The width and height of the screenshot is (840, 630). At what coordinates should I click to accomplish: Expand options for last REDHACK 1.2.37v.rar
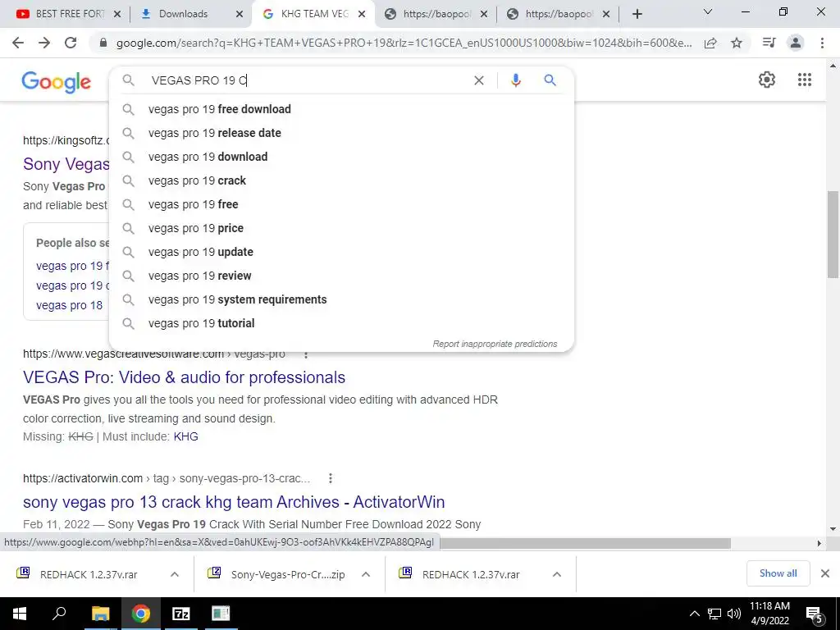coord(557,574)
